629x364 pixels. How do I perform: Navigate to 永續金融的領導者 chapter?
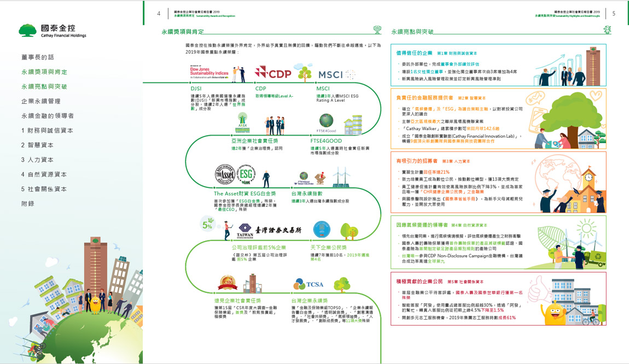(48, 116)
